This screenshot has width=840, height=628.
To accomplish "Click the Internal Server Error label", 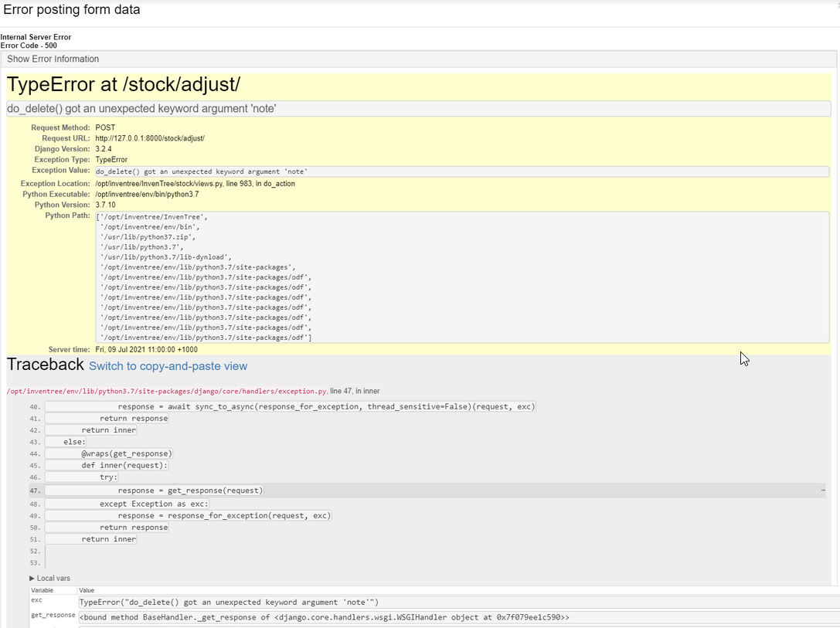I will (x=36, y=36).
